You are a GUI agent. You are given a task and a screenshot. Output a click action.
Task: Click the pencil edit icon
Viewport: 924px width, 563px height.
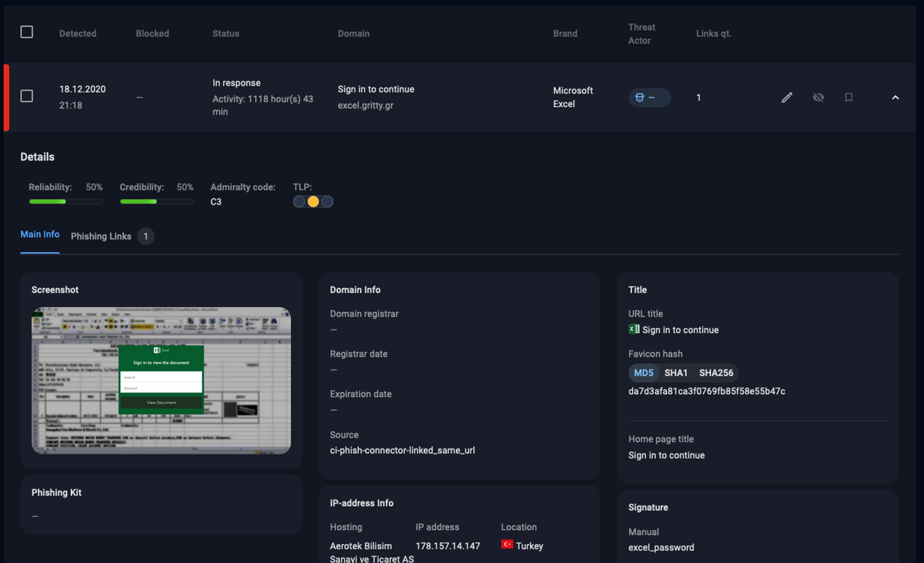pos(787,97)
